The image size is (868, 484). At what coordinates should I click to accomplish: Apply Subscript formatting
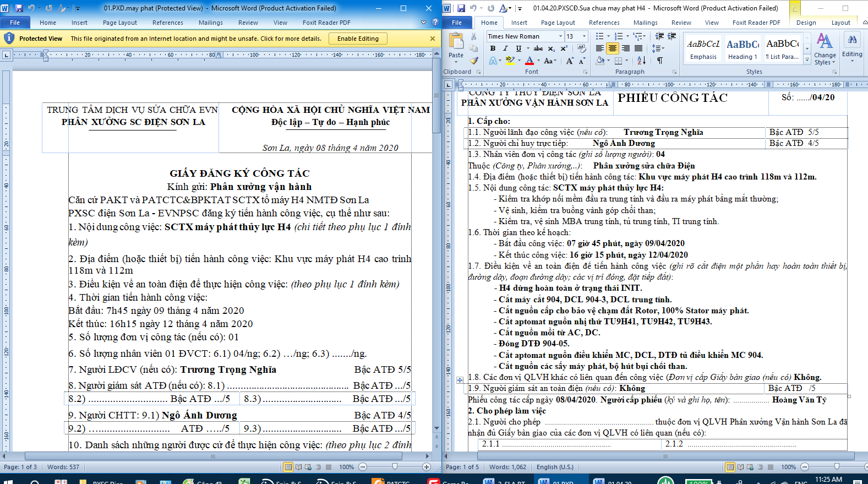551,48
